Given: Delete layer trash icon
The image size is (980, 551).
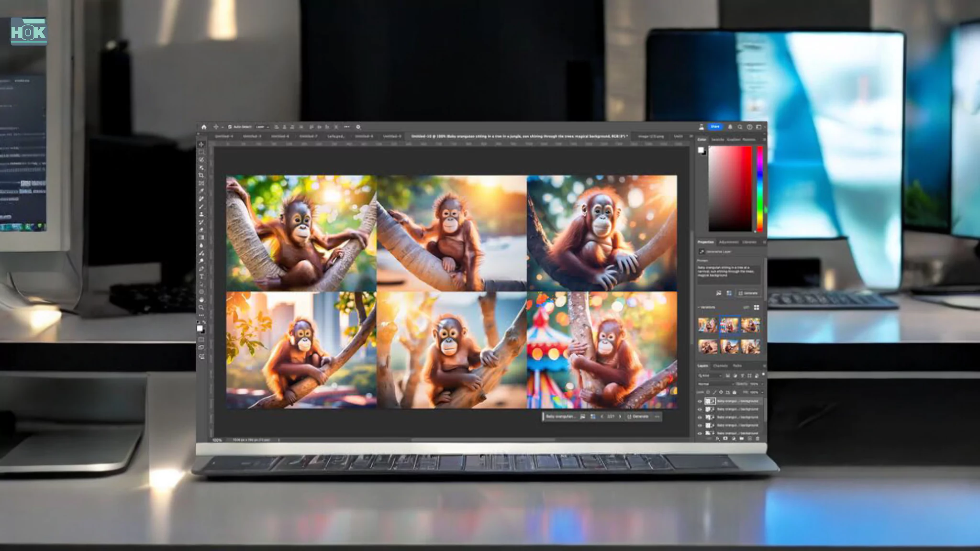Looking at the screenshot, I should pyautogui.click(x=757, y=439).
